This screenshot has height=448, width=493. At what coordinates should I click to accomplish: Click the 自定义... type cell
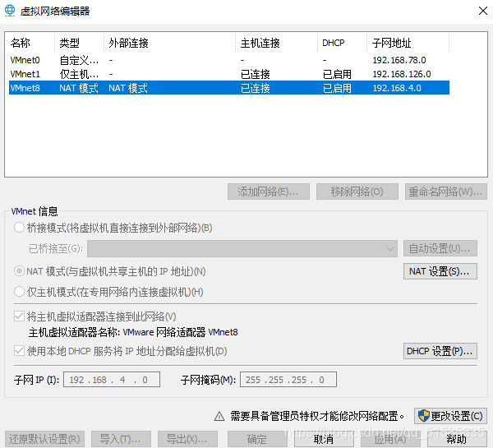[79, 60]
